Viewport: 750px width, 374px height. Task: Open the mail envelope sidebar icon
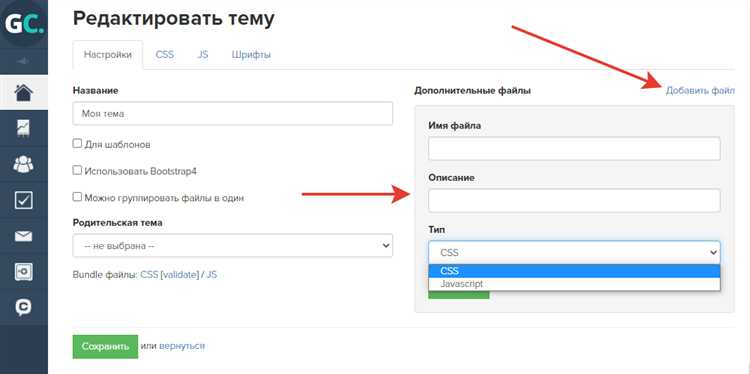point(23,236)
